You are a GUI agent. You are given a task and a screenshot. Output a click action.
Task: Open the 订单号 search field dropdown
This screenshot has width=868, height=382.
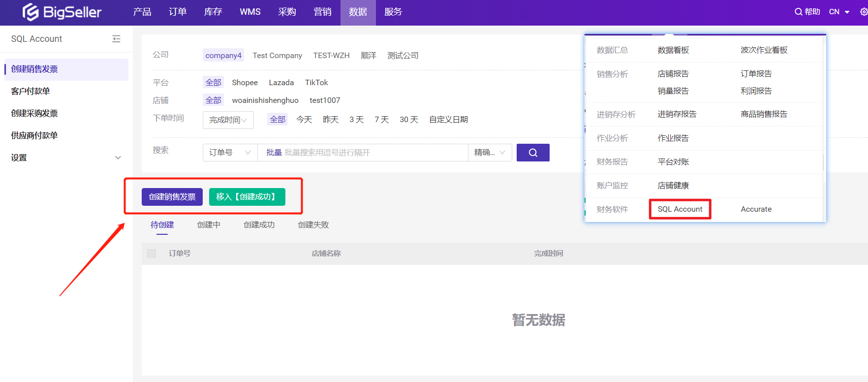230,153
